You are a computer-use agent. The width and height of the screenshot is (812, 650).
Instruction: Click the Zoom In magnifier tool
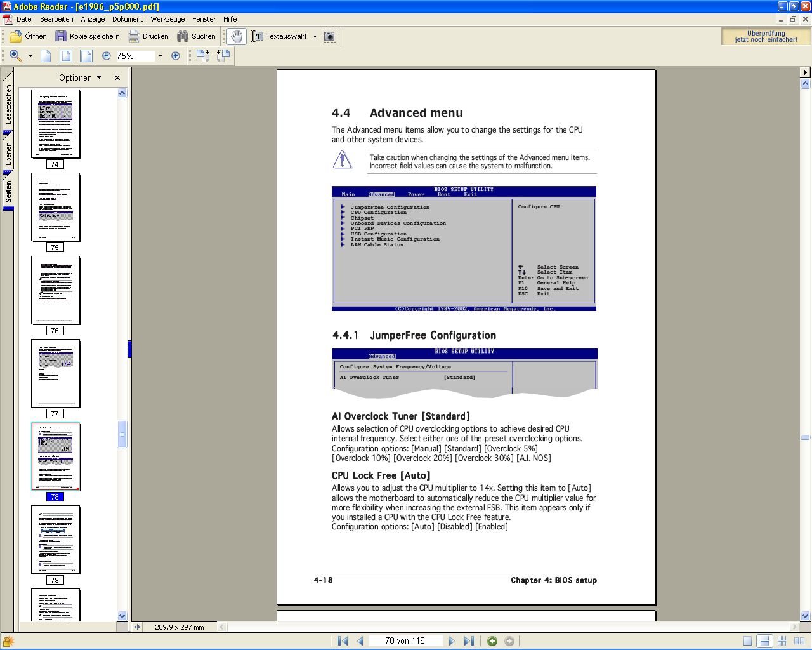[16, 56]
